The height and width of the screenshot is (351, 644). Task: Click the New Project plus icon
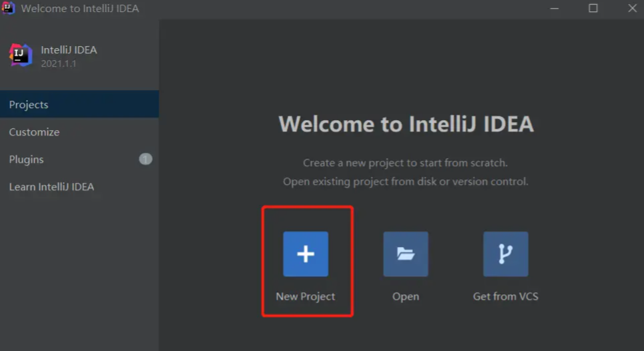[x=306, y=254]
